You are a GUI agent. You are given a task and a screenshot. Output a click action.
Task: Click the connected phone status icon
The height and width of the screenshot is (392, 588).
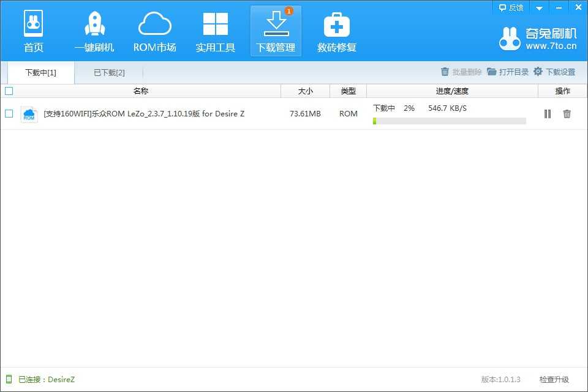tap(9, 379)
